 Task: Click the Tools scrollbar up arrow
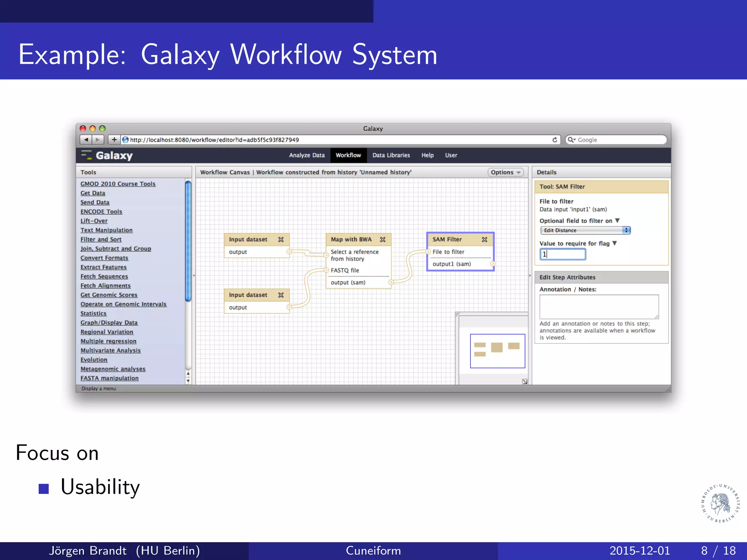[x=188, y=373]
